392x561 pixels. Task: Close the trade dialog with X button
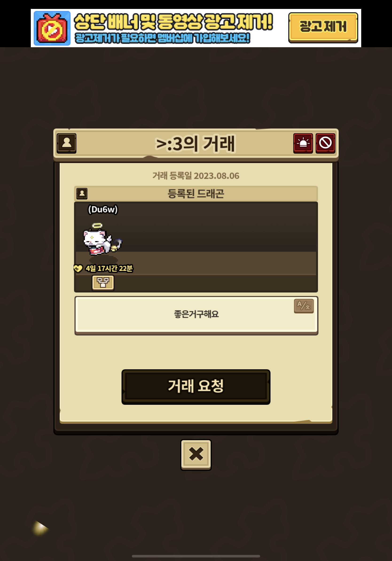(x=196, y=455)
